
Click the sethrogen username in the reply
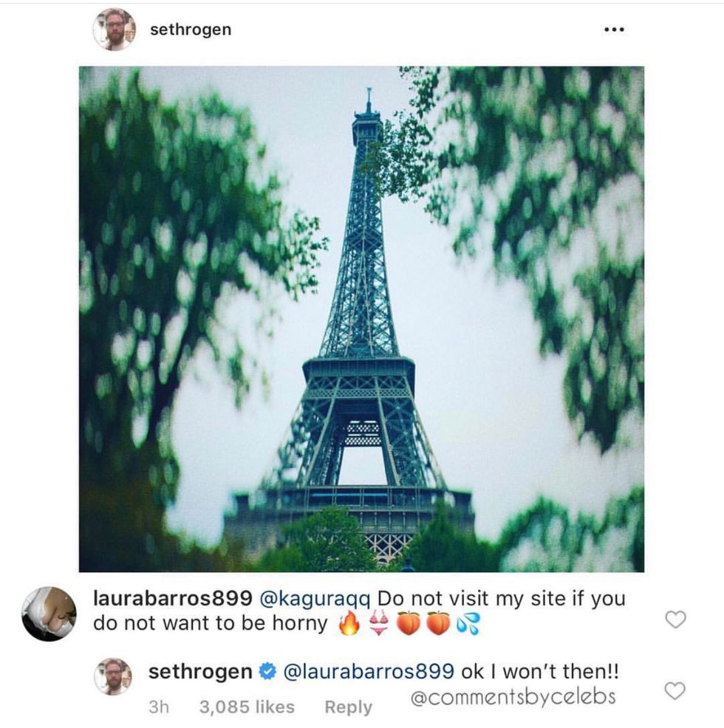coord(200,671)
